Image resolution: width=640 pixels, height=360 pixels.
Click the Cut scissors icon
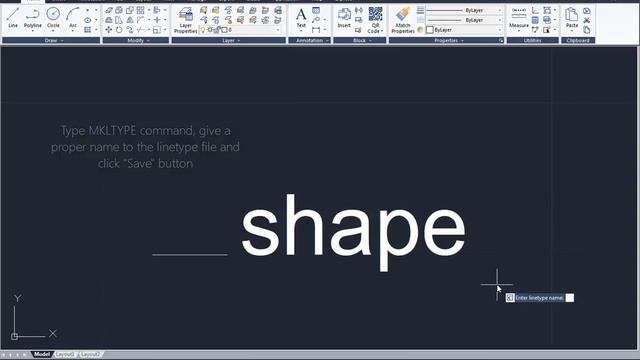[x=587, y=20]
